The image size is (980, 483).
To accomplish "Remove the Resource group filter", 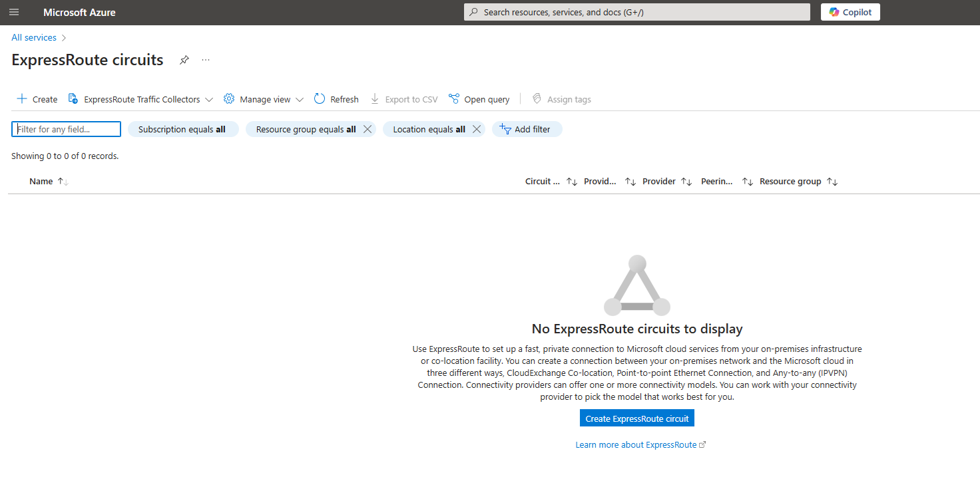I will click(x=367, y=129).
